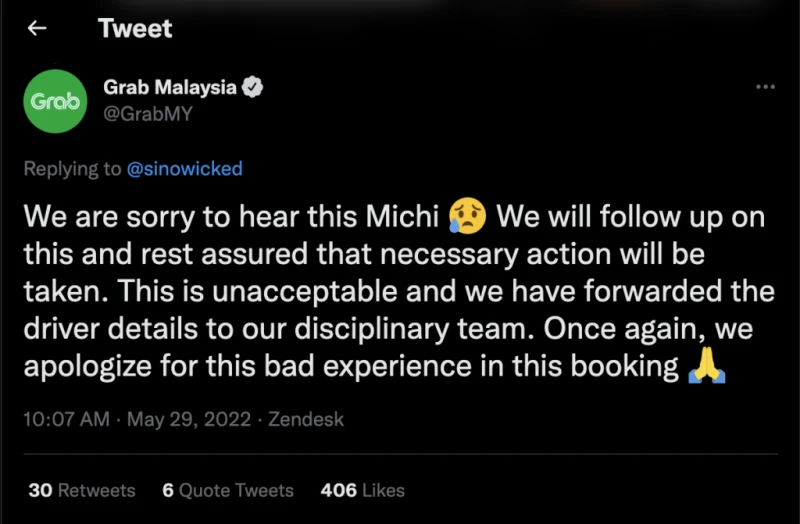The width and height of the screenshot is (800, 524).
Task: Click the praying hands emoji
Action: pos(706,366)
